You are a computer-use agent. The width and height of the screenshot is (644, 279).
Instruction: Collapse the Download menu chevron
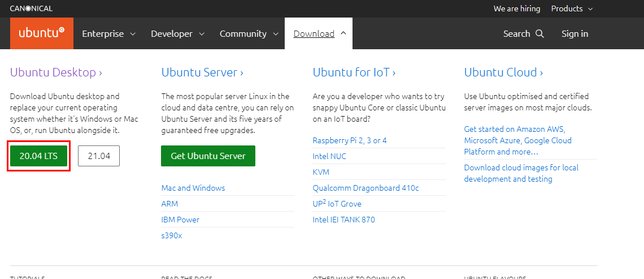point(344,33)
